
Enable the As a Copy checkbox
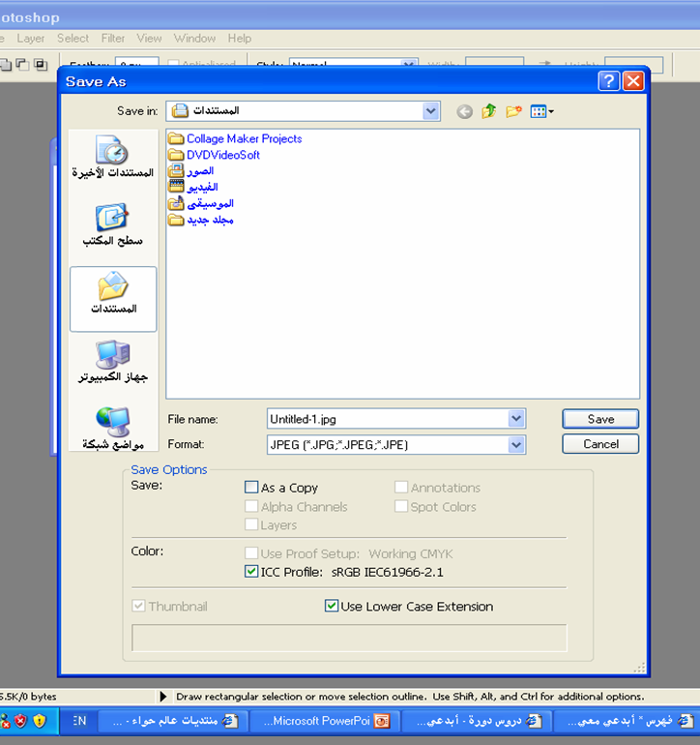(252, 488)
